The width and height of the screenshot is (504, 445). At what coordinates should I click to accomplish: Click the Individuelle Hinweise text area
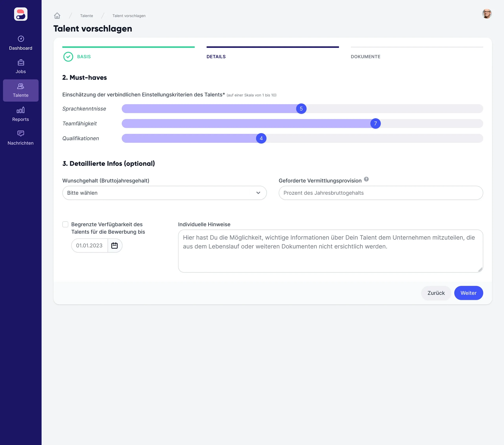point(330,251)
